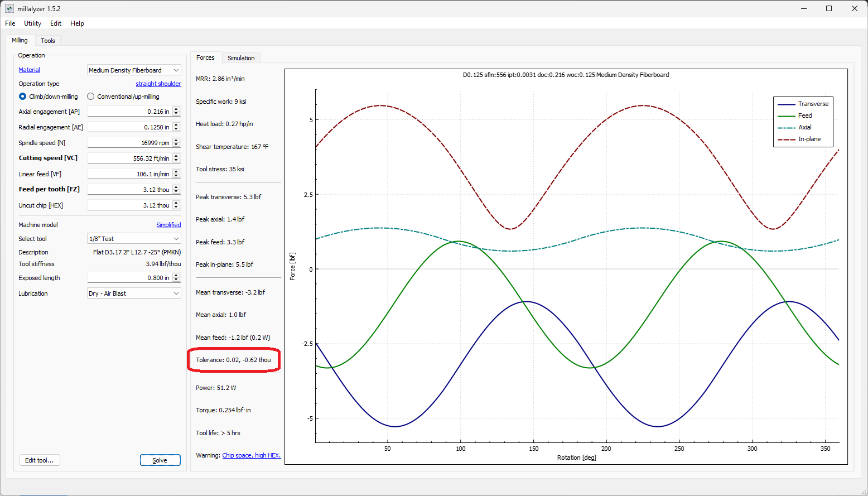Open the Help menu

coord(77,23)
